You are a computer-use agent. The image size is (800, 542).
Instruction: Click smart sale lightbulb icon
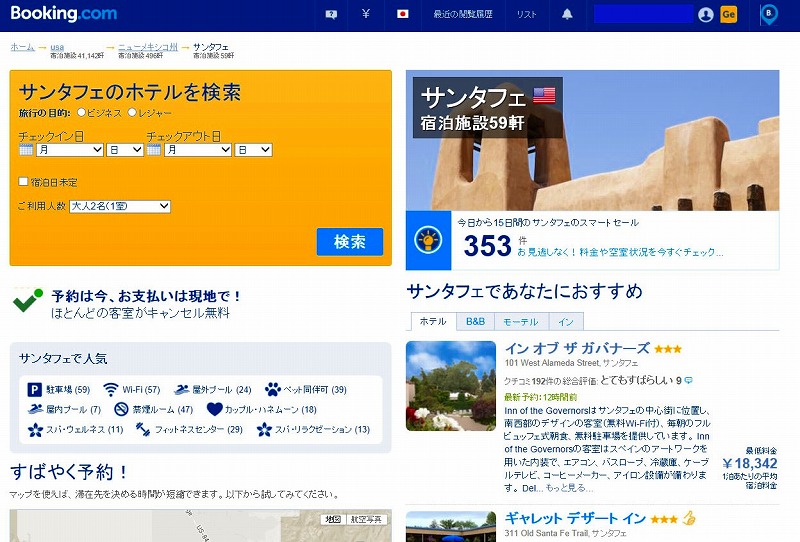pyautogui.click(x=428, y=240)
